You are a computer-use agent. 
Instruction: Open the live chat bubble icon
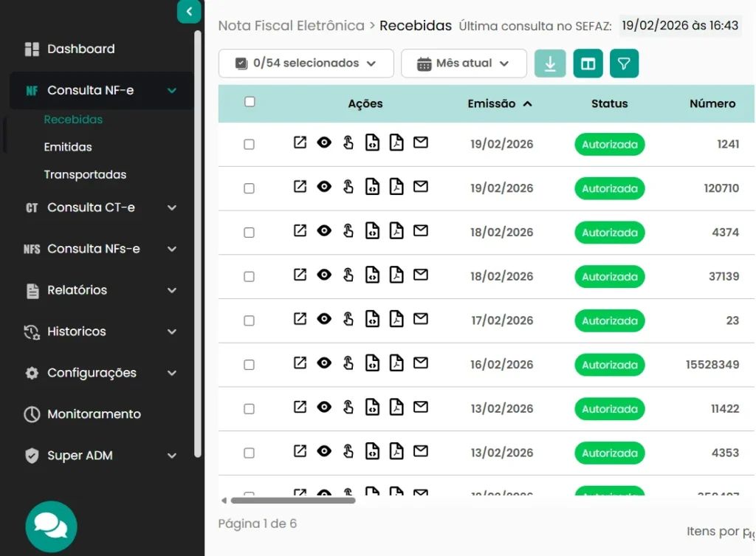(x=51, y=526)
